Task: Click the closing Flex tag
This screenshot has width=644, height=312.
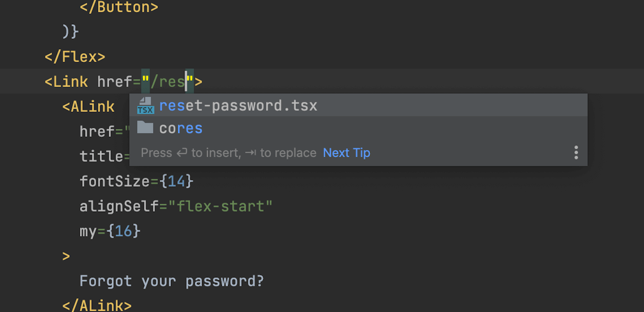Action: pos(75,57)
